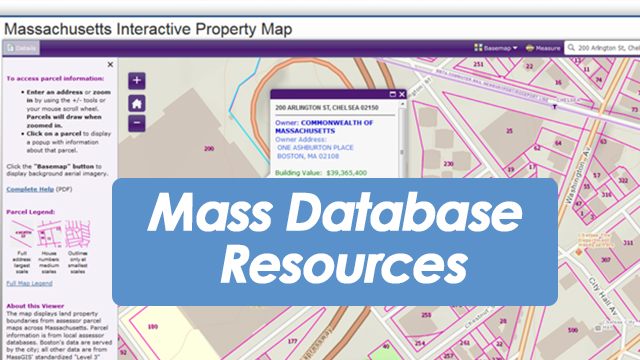Viewport: 640px width, 360px height.
Task: Click parcel number 200 on map
Action: 209,149
